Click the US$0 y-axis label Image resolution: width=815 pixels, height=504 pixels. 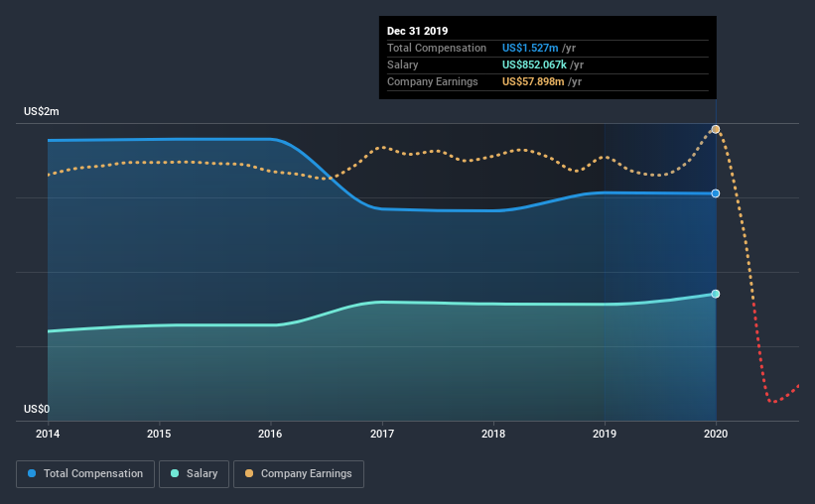(37, 409)
